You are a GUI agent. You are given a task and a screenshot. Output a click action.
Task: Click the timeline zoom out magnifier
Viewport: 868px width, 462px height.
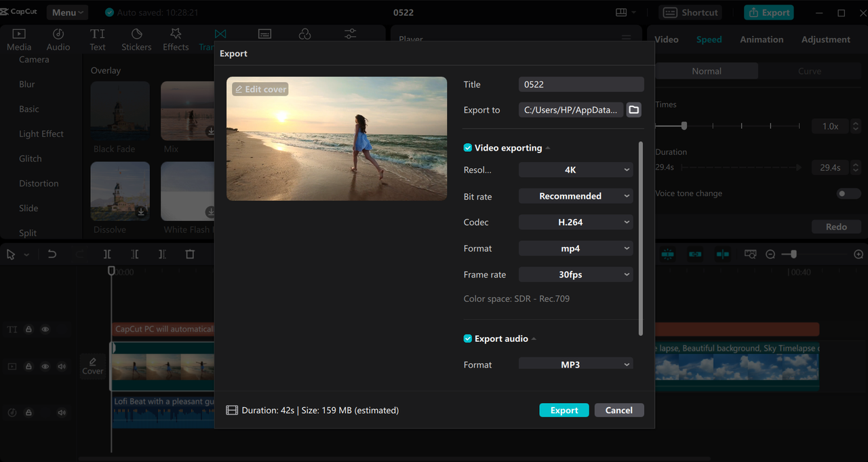(770, 254)
